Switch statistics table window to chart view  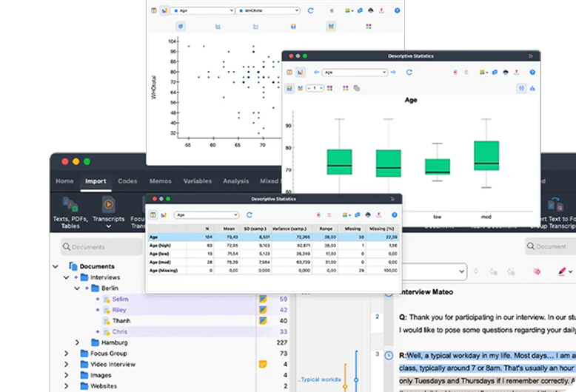[x=164, y=214]
